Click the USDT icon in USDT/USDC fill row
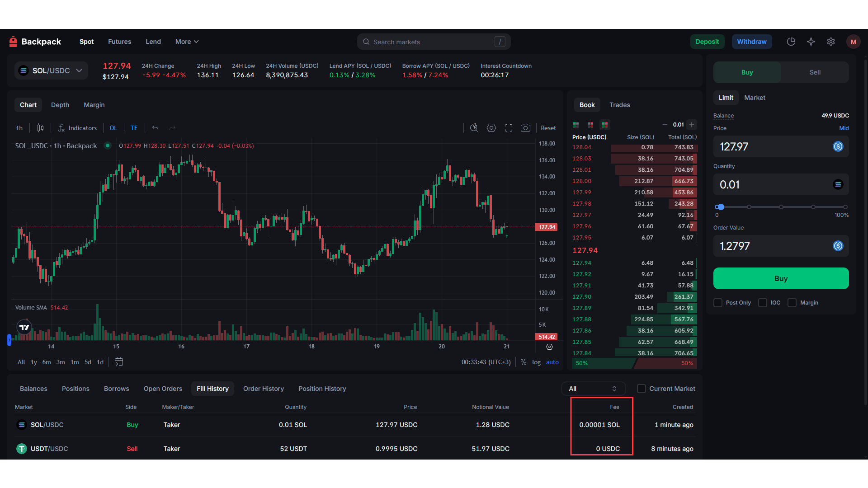 [x=21, y=449]
